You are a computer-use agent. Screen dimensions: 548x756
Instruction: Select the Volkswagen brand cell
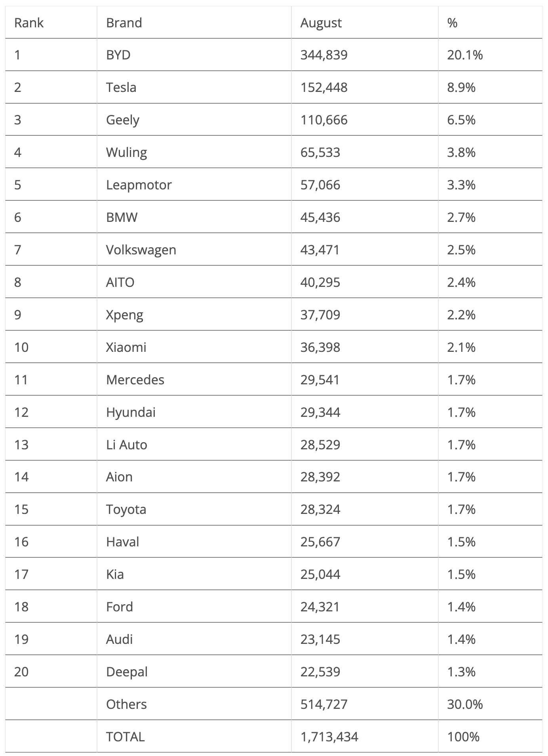[141, 250]
